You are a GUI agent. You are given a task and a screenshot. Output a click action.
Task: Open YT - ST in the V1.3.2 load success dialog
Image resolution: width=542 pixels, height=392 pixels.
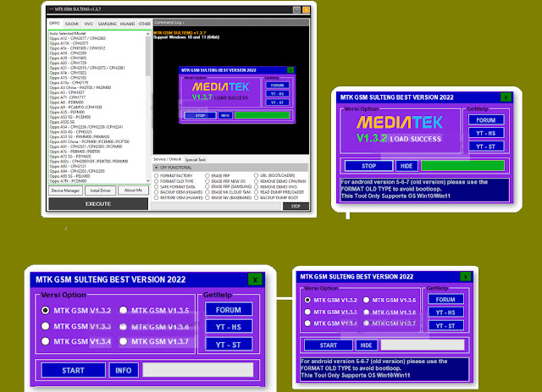pyautogui.click(x=486, y=146)
